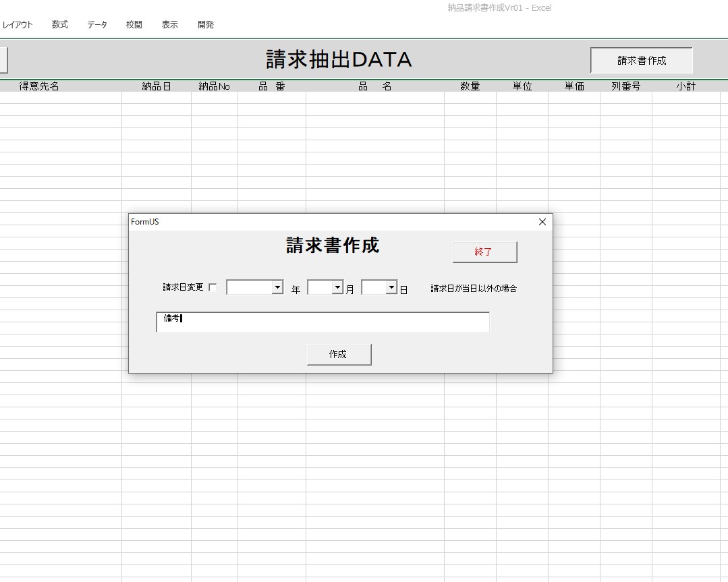Click the 納品No column header
Screen dimensions: 728x582
214,86
